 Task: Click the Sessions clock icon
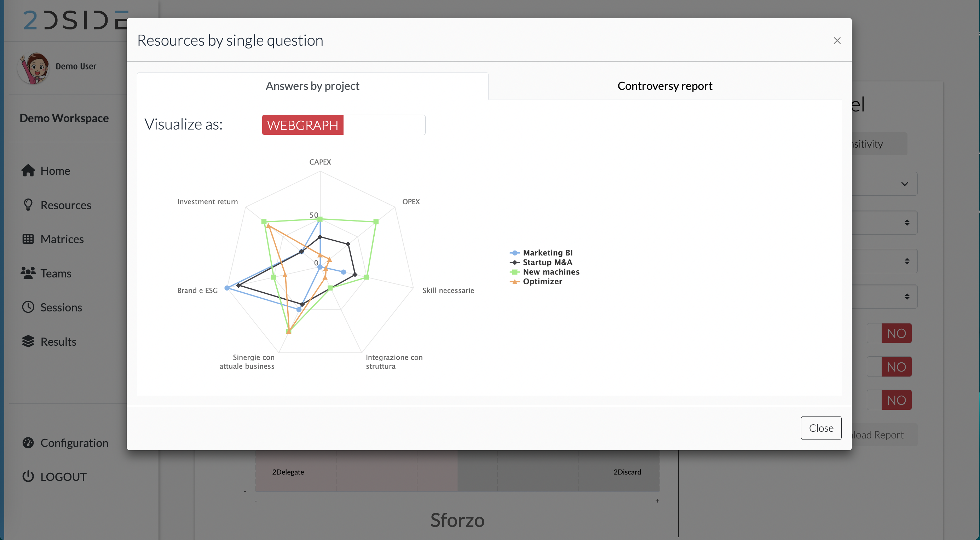[x=28, y=307]
